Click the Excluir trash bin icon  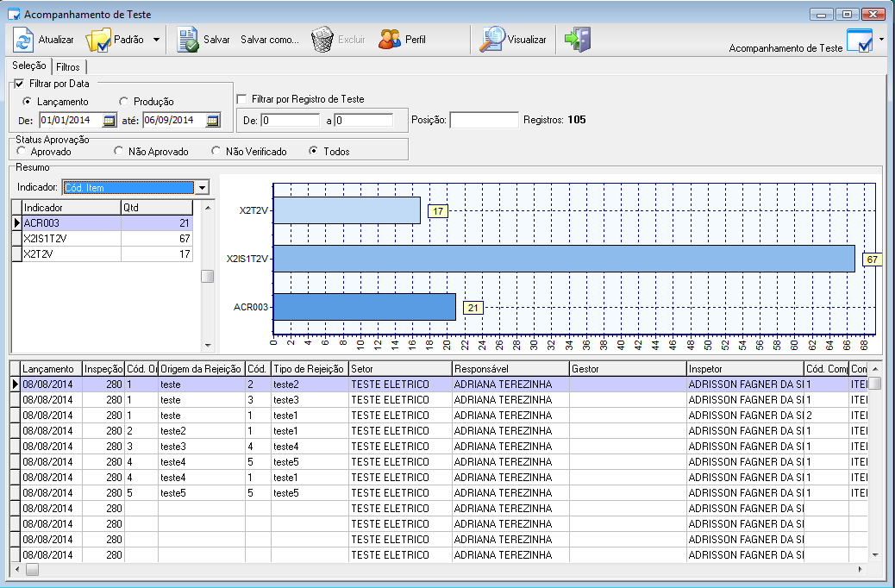322,40
